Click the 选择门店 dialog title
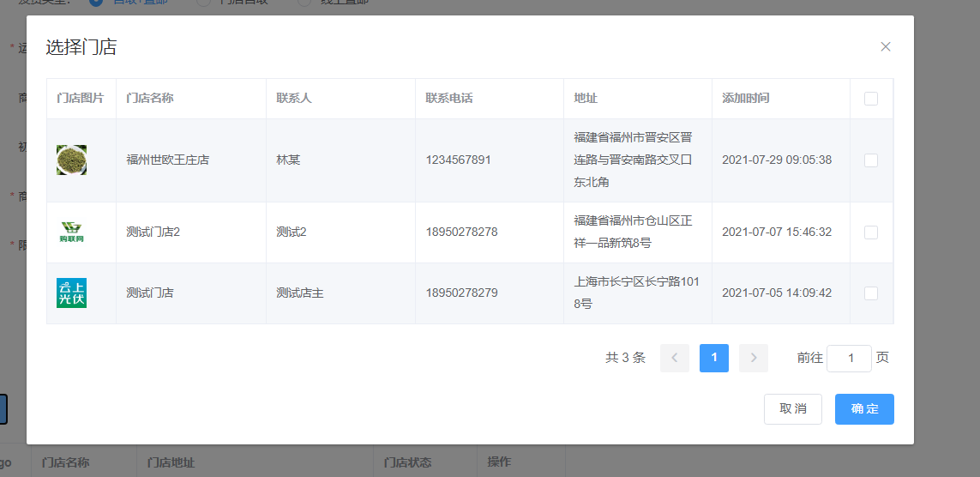Screen dimensions: 980x477 [x=81, y=47]
